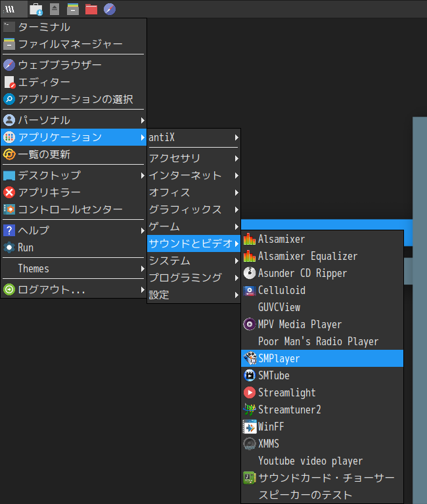Click the Celluloid app icon
This screenshot has width=427, height=504.
pos(250,290)
